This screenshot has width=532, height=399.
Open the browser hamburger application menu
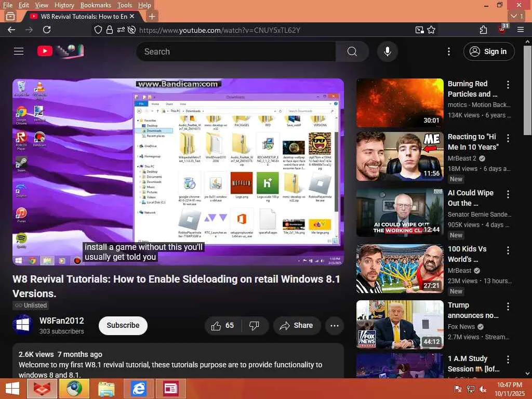click(521, 30)
